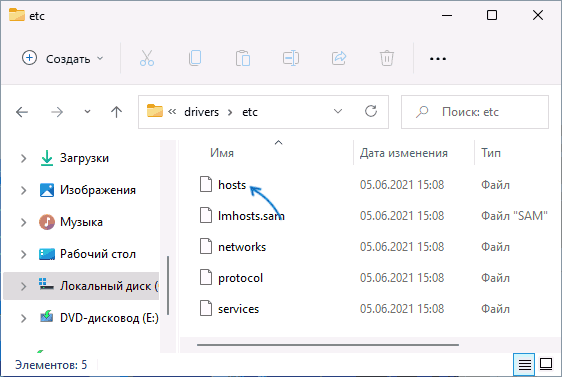Select Изображения in navigation pane
The height and width of the screenshot is (377, 562).
tap(98, 190)
